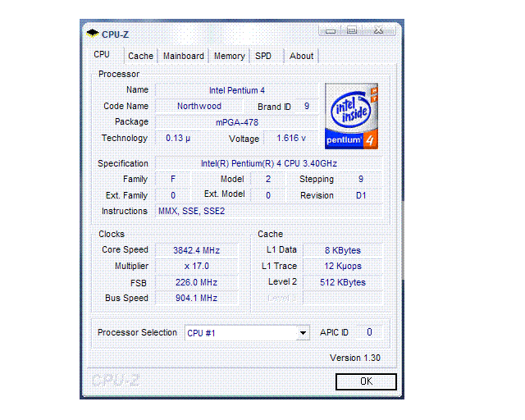Screen dimensions: 525x420
Task: Click the Bus Speed value 904.1 MHz
Action: (197, 298)
